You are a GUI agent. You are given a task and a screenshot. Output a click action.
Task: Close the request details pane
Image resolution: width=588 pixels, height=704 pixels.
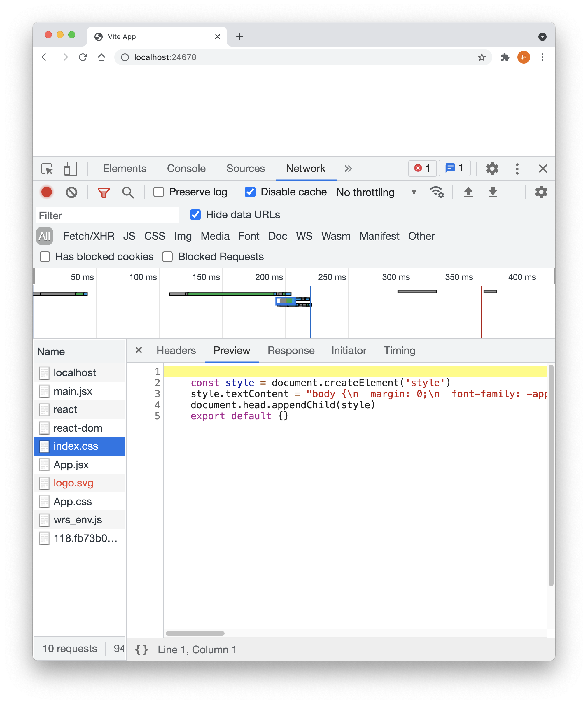coord(139,350)
